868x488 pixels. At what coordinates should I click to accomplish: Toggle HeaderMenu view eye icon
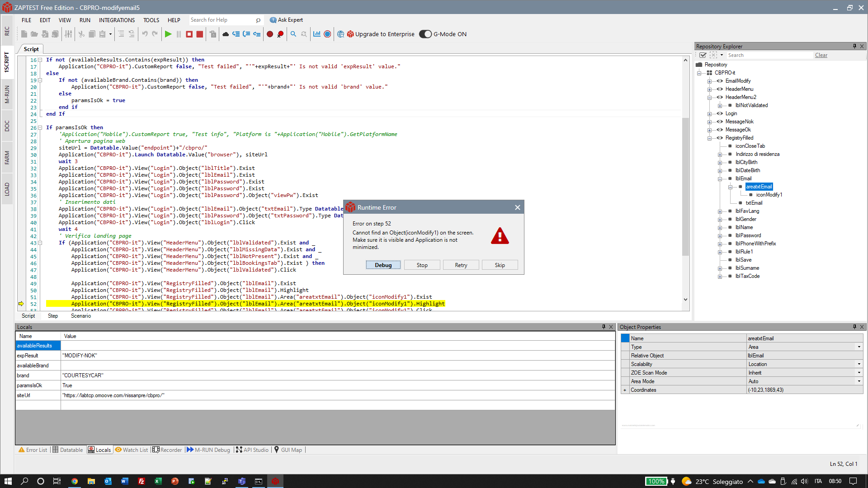click(x=720, y=89)
